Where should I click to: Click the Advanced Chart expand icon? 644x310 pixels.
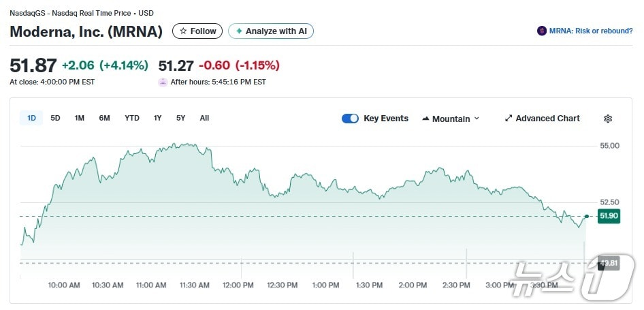point(509,119)
